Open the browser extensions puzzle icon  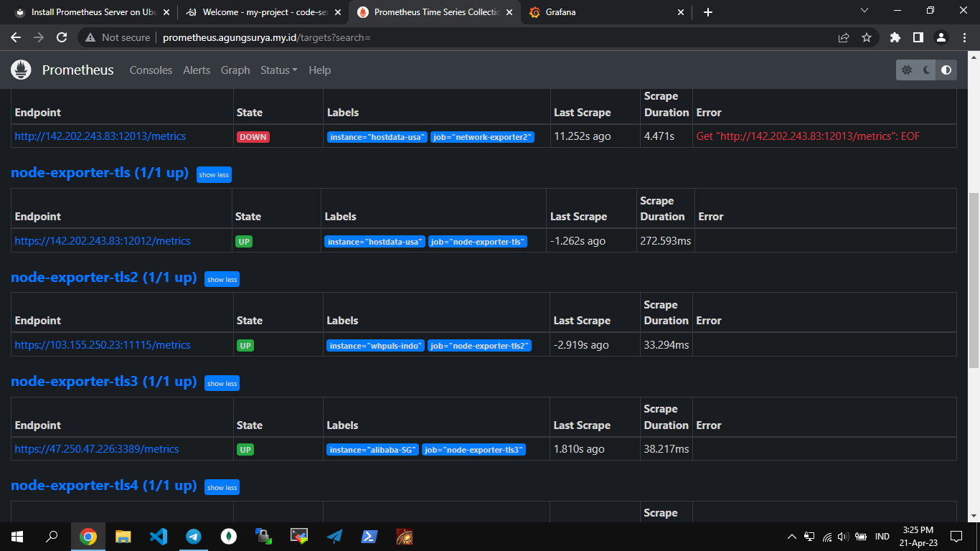point(895,37)
